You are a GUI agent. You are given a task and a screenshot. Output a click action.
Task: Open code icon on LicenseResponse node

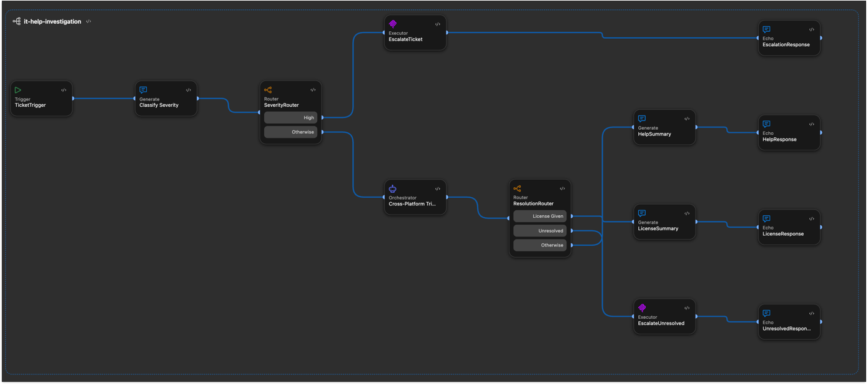click(x=812, y=218)
